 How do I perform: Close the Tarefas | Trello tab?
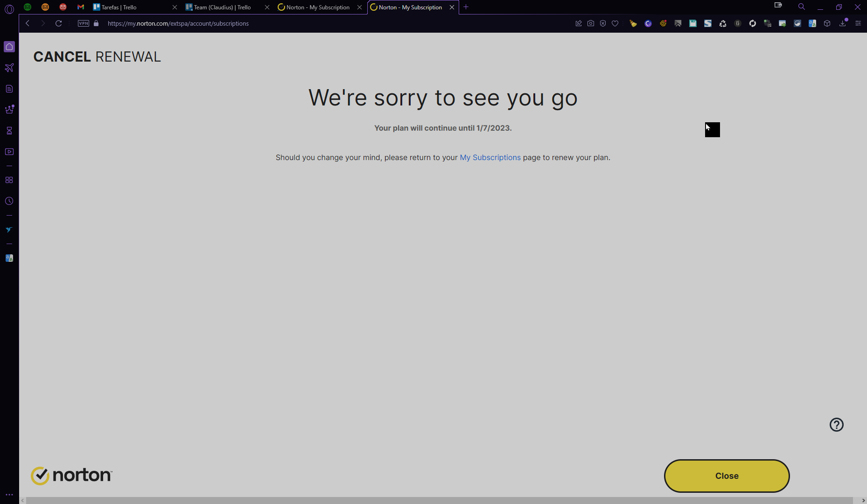pyautogui.click(x=175, y=7)
